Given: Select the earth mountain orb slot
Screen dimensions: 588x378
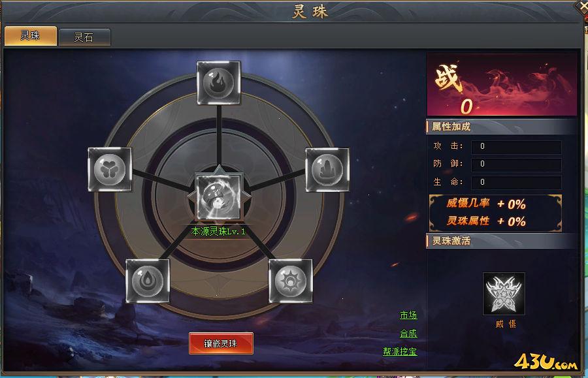Looking at the screenshot, I should [x=327, y=170].
